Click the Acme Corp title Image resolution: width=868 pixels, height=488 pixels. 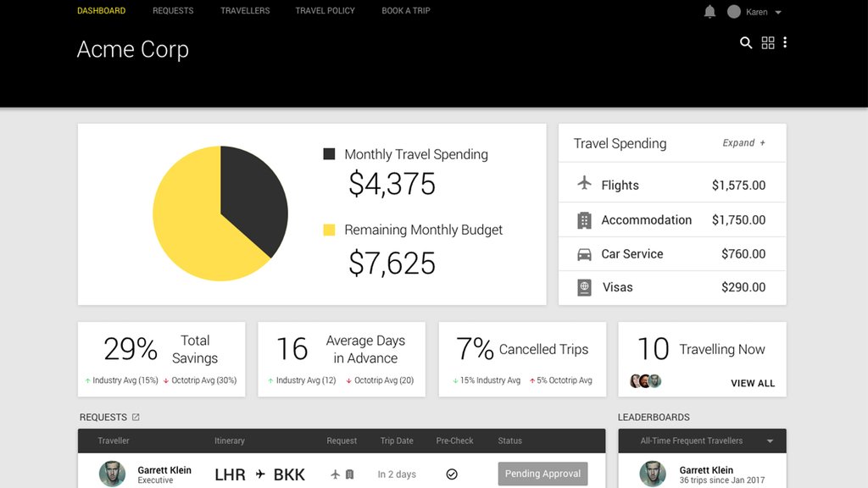pyautogui.click(x=133, y=49)
